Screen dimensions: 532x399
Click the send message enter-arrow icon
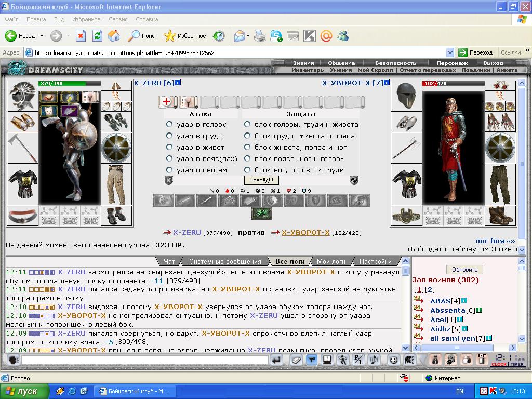(277, 360)
